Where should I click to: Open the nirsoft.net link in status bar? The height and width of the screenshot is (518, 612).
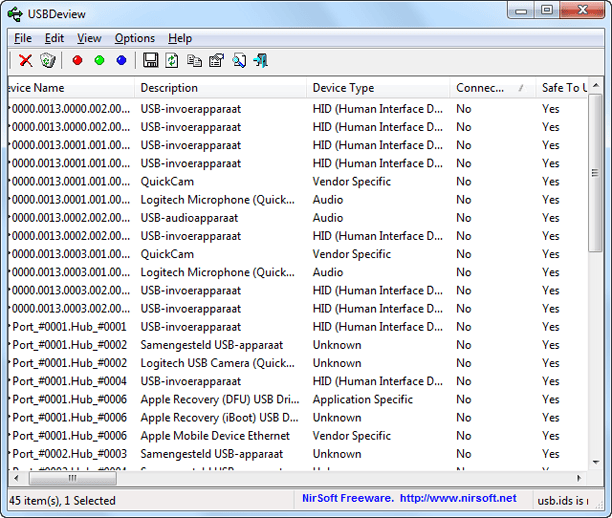(458, 498)
